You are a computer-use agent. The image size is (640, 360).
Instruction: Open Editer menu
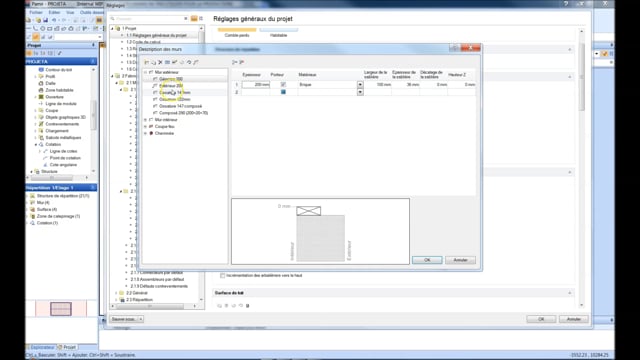click(x=54, y=12)
